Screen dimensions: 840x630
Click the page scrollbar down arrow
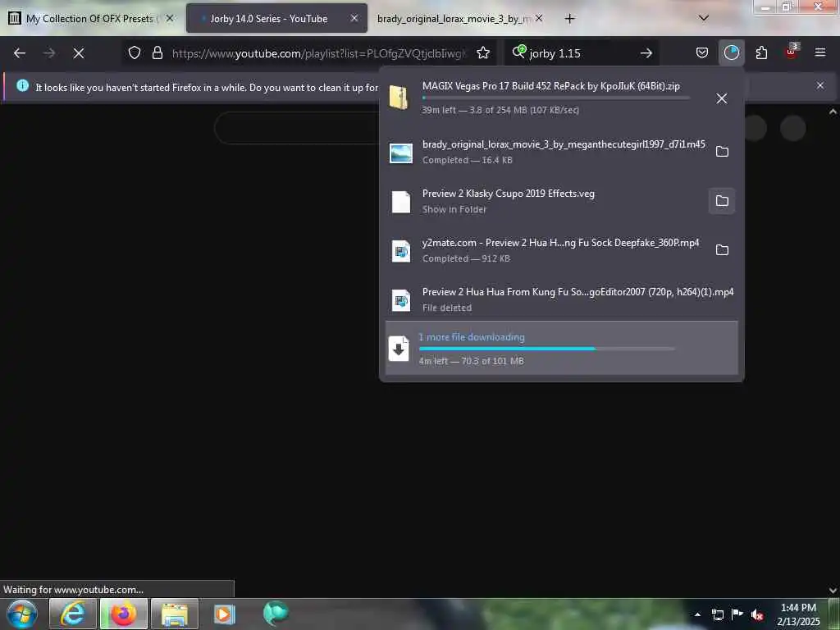click(x=833, y=591)
